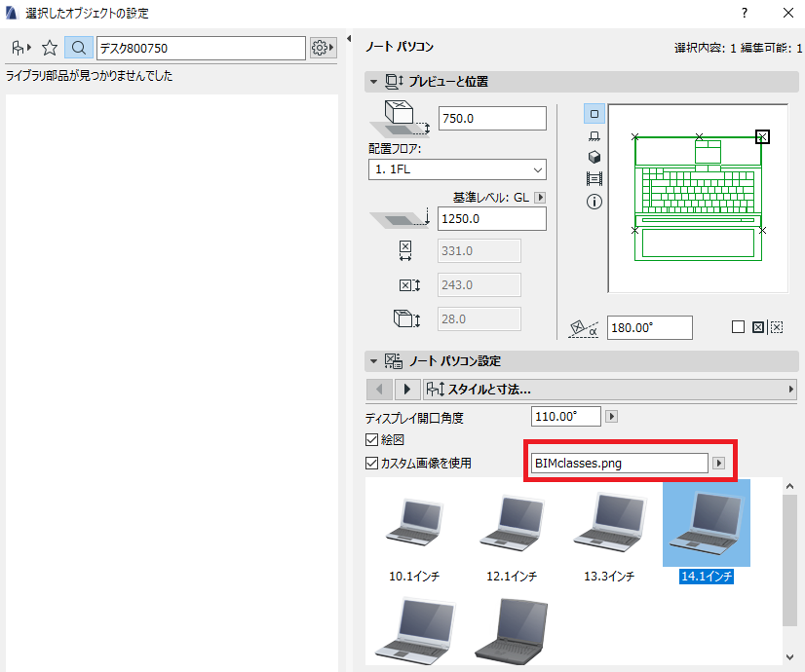Screen dimensions: 805x672
Task: Open the BIMclasses.png image picker arrow
Action: 719,464
